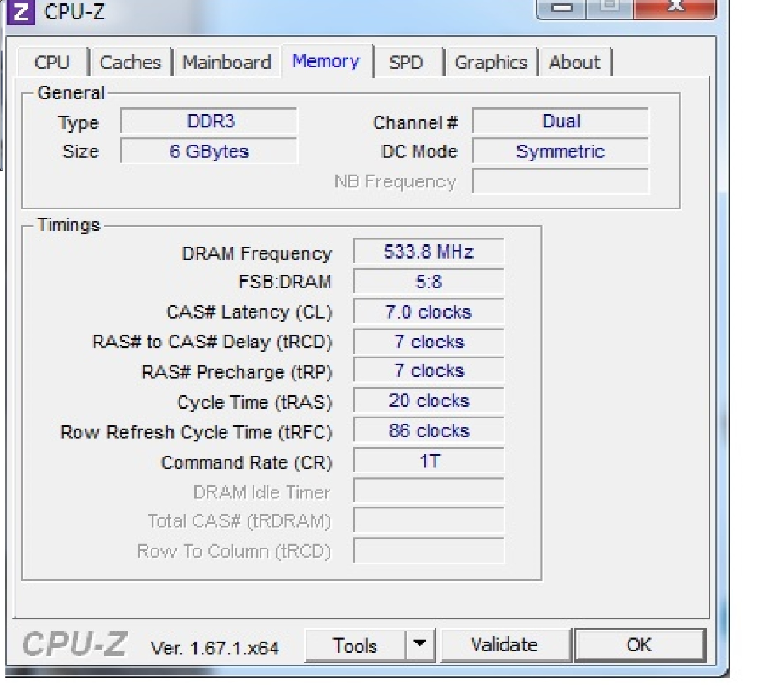Viewport: 760px width, 700px height.
Task: Click the Command Rate (CR) label
Action: (x=247, y=463)
